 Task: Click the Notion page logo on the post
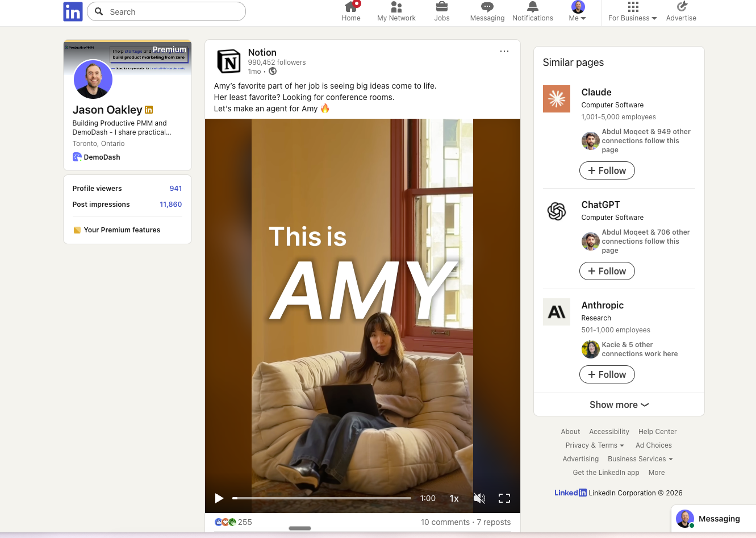tap(229, 61)
